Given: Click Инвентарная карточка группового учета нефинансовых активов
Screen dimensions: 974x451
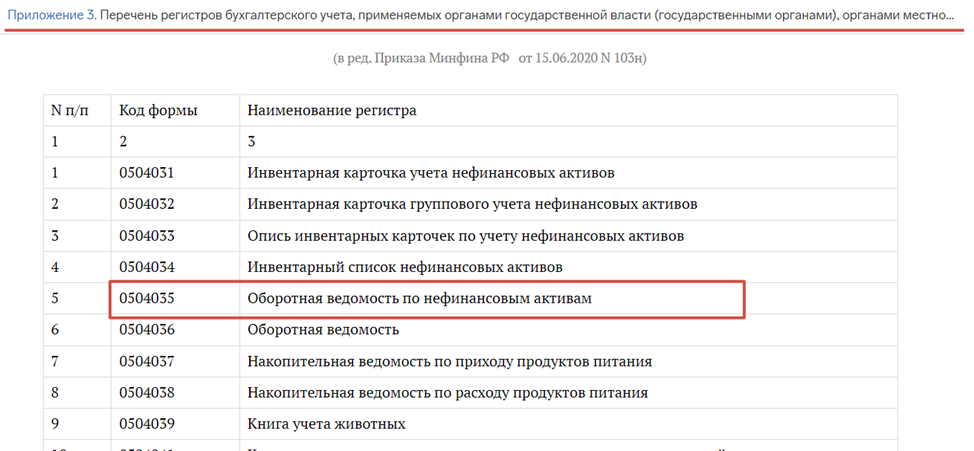Looking at the screenshot, I should click(472, 204).
